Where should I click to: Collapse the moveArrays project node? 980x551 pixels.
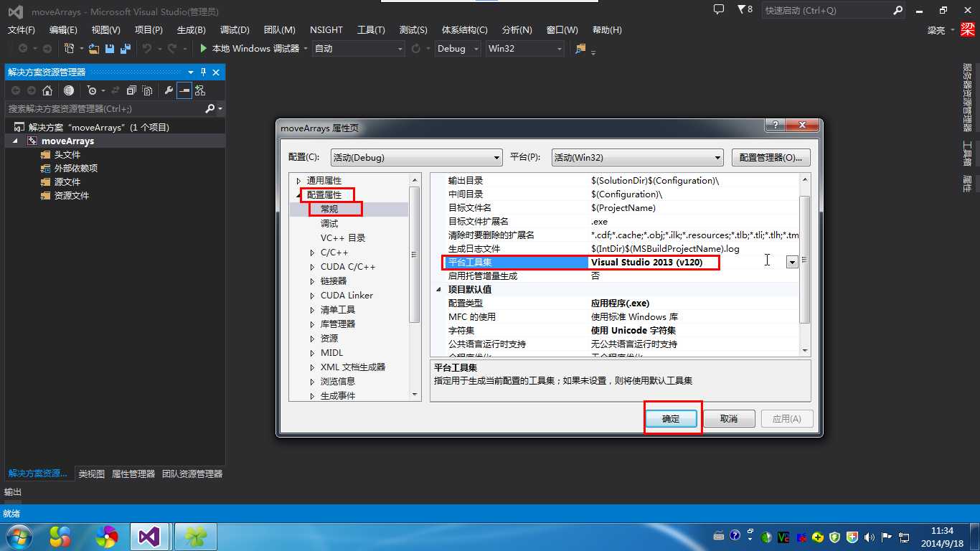[x=16, y=141]
